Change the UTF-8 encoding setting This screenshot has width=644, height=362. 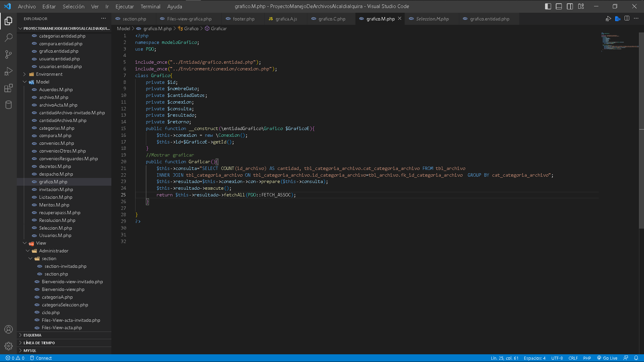pyautogui.click(x=557, y=358)
